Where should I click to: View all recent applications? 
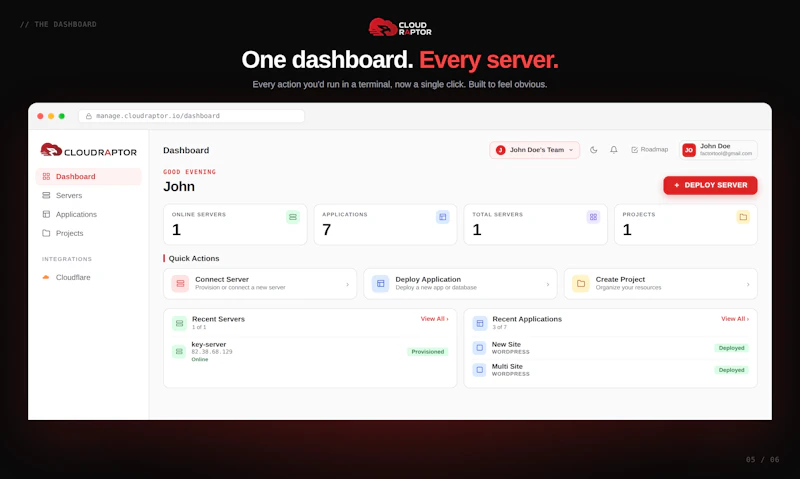tap(735, 319)
